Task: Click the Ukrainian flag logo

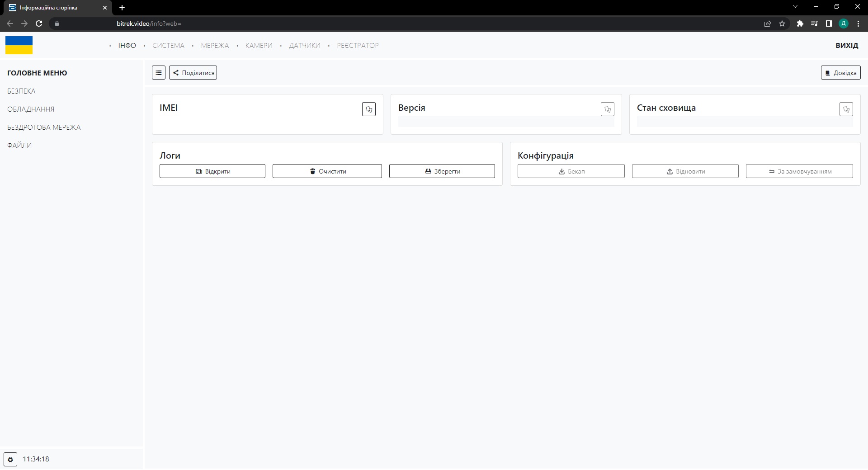Action: click(x=19, y=45)
